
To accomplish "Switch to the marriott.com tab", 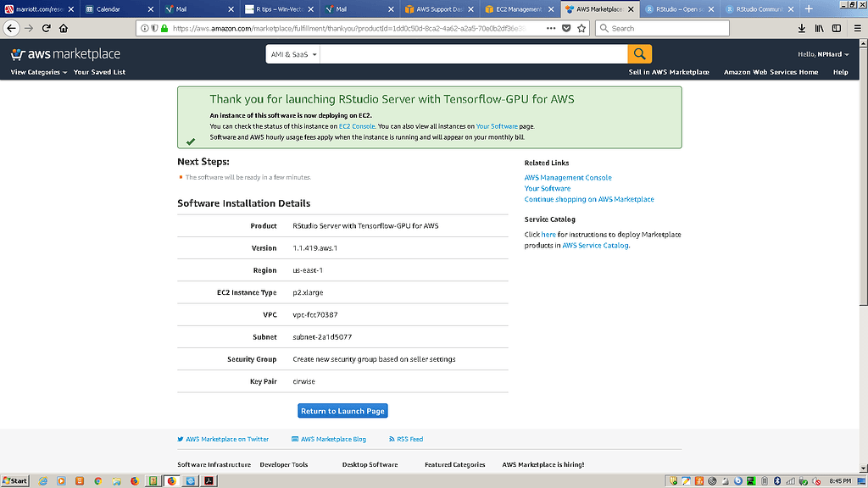I will [x=39, y=8].
